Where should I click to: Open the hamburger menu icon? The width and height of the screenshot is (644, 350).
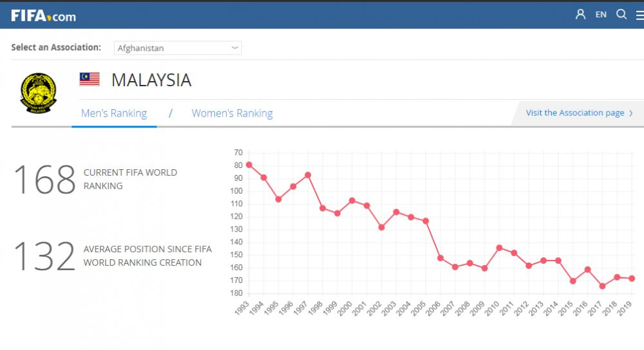pos(639,15)
